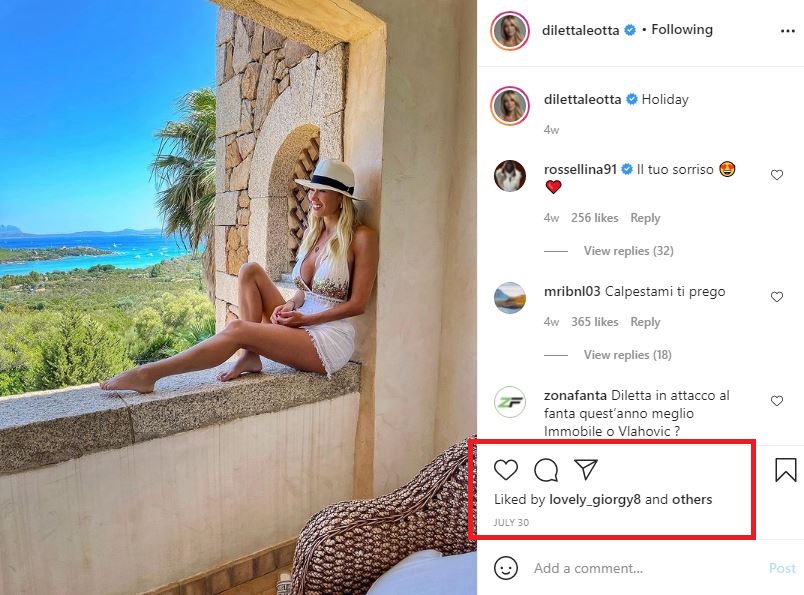Click the Add a comment field
804x595 pixels.
click(x=640, y=568)
